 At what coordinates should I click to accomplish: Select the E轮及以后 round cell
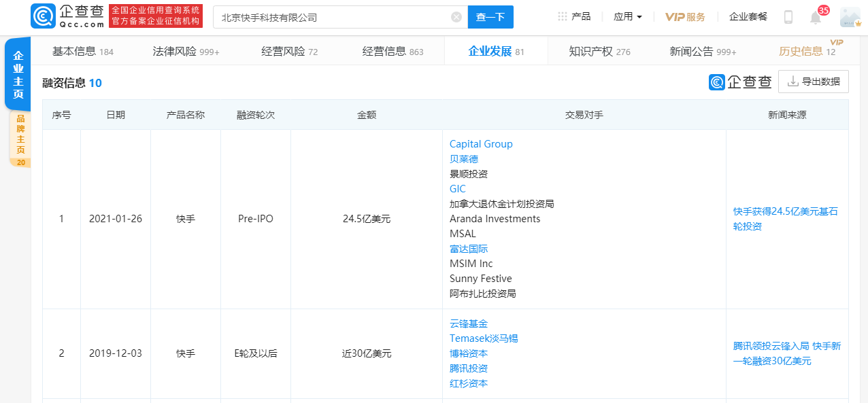tap(256, 353)
